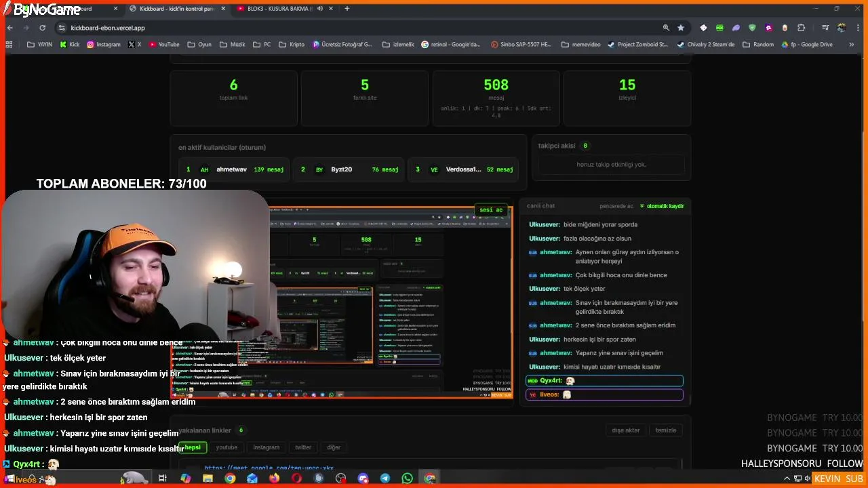
Task: Open Telegram from the taskbar
Action: [385, 479]
